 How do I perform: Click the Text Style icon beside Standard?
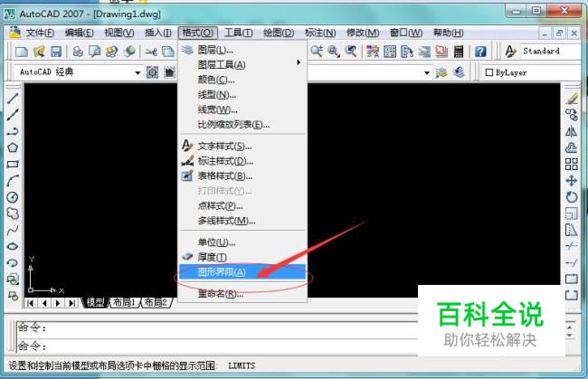click(x=510, y=51)
